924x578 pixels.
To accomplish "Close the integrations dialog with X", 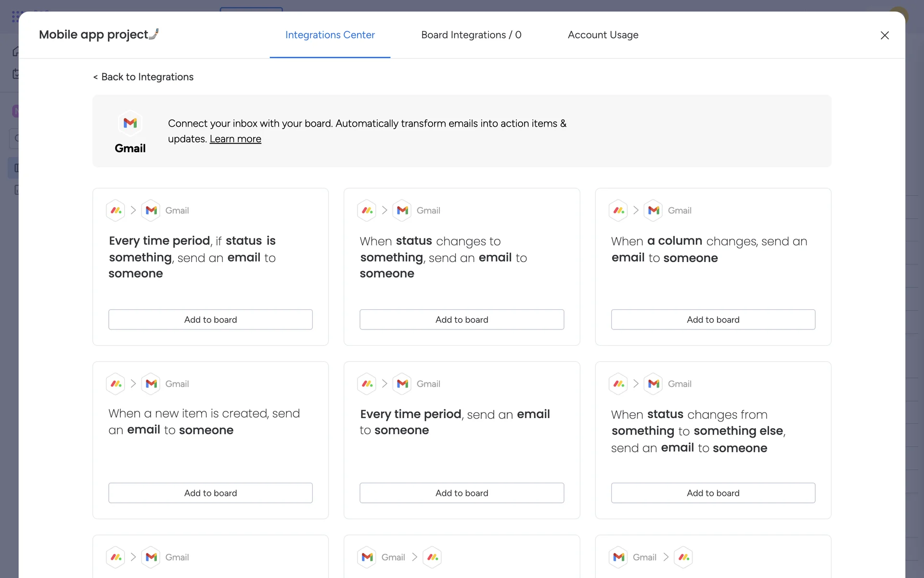I will [885, 35].
